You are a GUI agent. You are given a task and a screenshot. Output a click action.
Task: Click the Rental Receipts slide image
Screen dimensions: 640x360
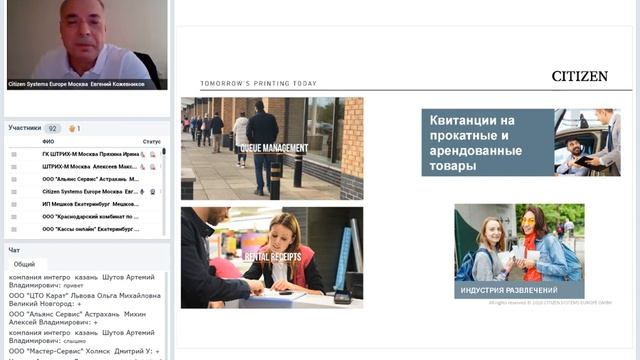(x=272, y=258)
